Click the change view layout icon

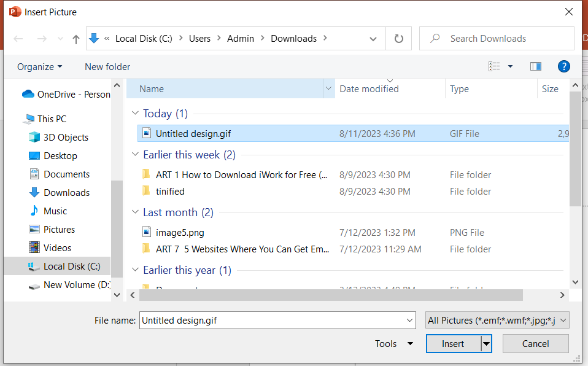point(494,66)
